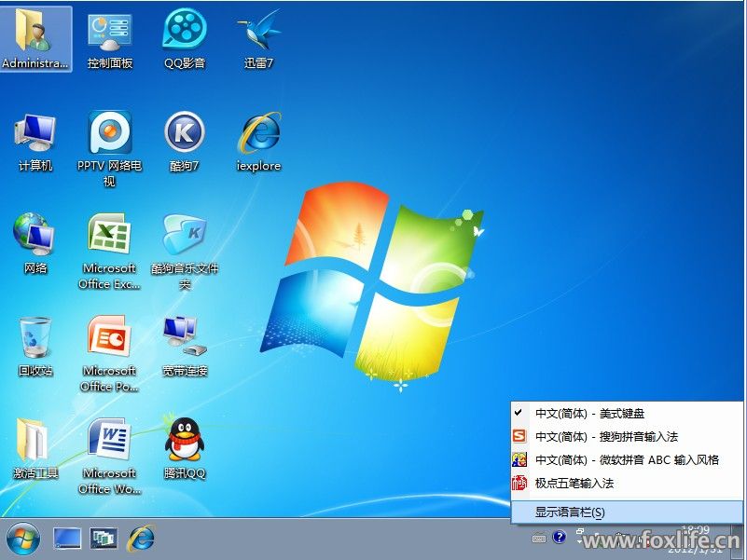Screen dimensions: 747x560
Task: Click the Show Desktop taskbar icon
Action: [x=67, y=539]
